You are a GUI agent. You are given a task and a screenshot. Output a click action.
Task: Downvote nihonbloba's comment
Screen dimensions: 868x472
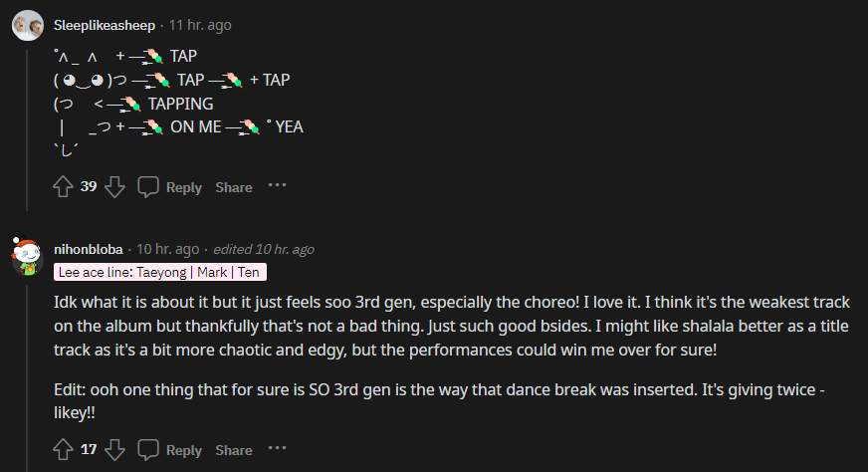point(114,450)
